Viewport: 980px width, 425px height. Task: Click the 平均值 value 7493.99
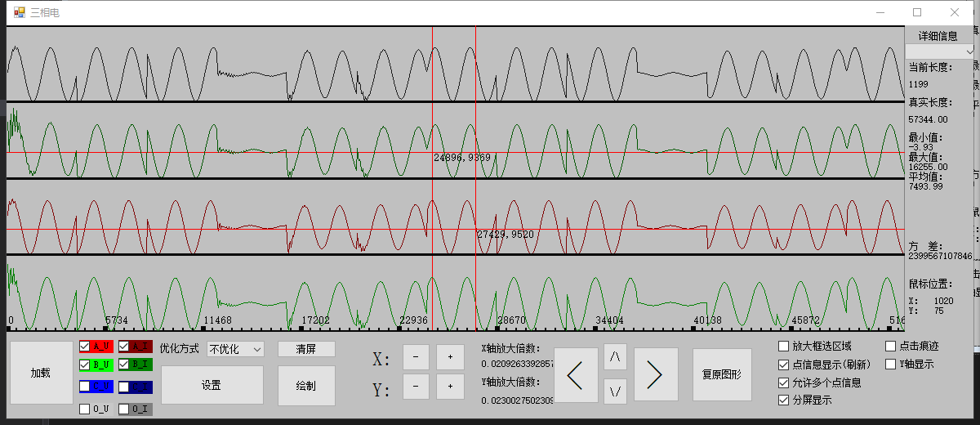926,186
